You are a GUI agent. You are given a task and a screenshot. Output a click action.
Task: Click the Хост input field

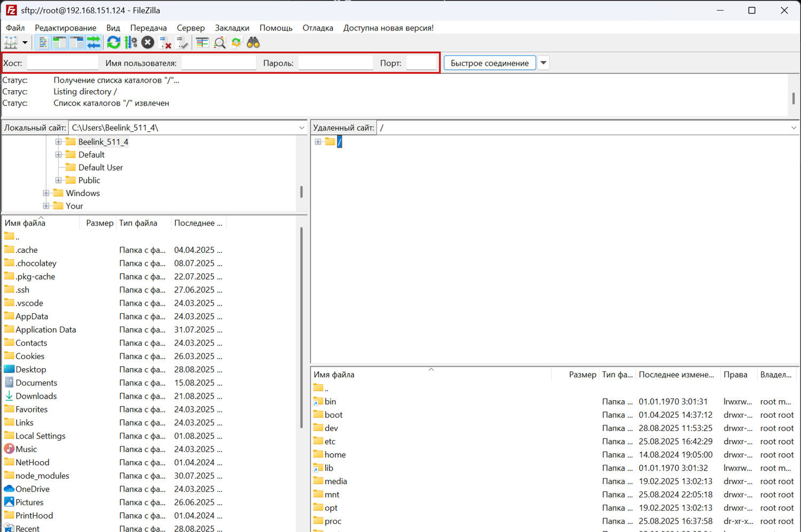tap(62, 63)
